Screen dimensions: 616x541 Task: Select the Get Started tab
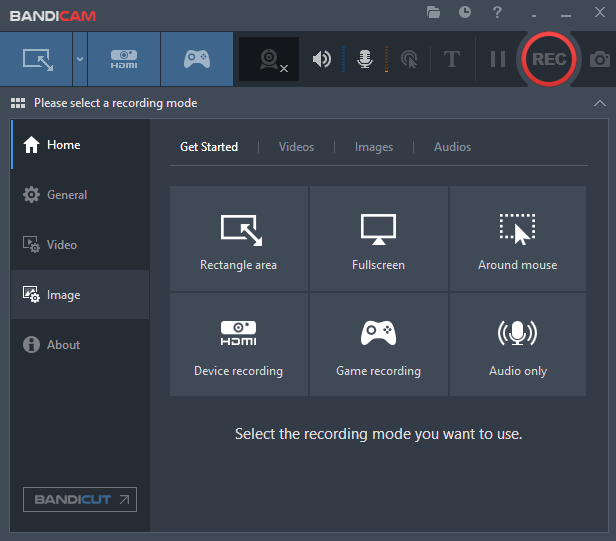click(209, 147)
